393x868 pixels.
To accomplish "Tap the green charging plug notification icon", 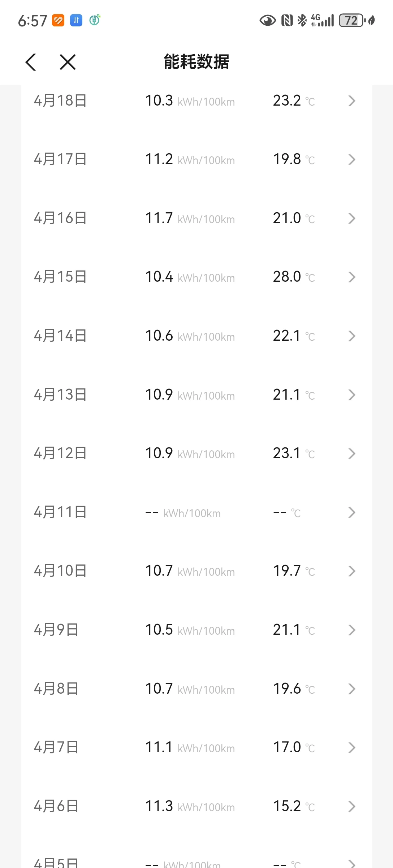I will 95,20.
